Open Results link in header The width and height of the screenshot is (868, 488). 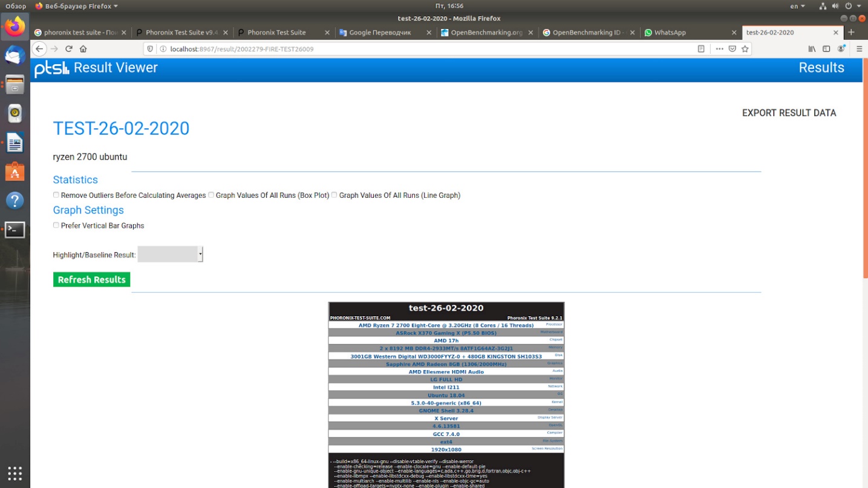tap(821, 68)
